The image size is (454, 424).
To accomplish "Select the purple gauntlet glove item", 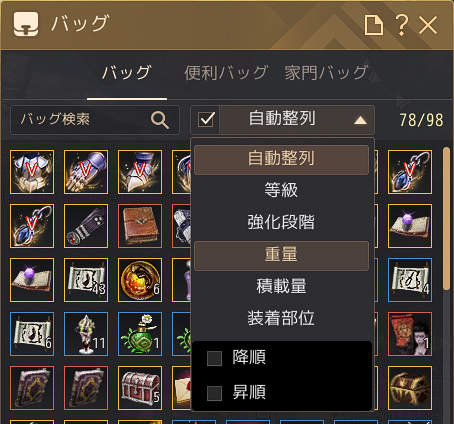I will point(86,172).
